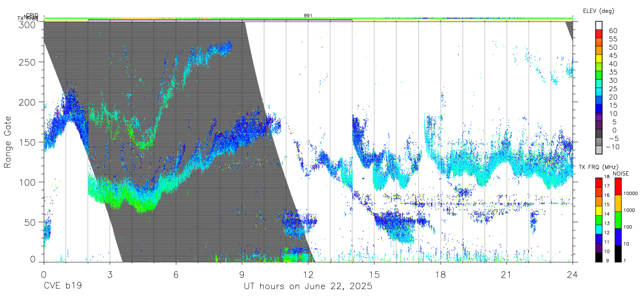
Task: Click the white top swatch of ELEV colorbar
Action: point(599,26)
